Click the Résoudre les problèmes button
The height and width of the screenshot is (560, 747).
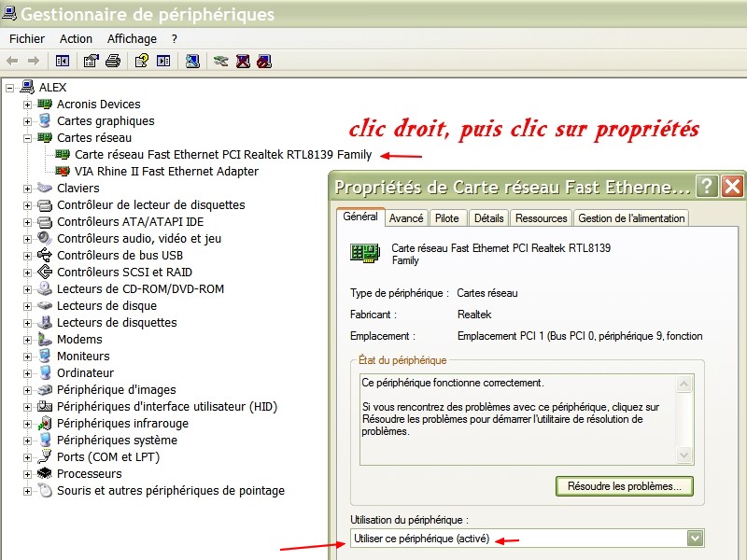[x=625, y=486]
